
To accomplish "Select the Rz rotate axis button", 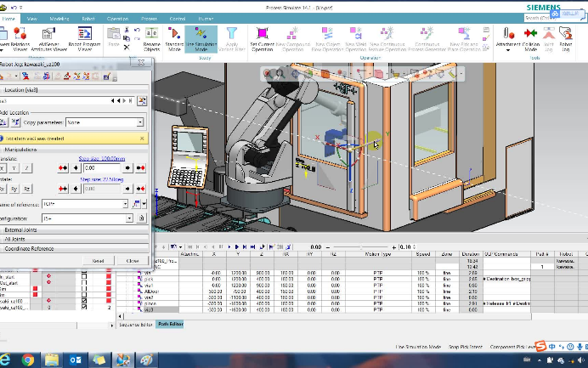I will (x=26, y=189).
